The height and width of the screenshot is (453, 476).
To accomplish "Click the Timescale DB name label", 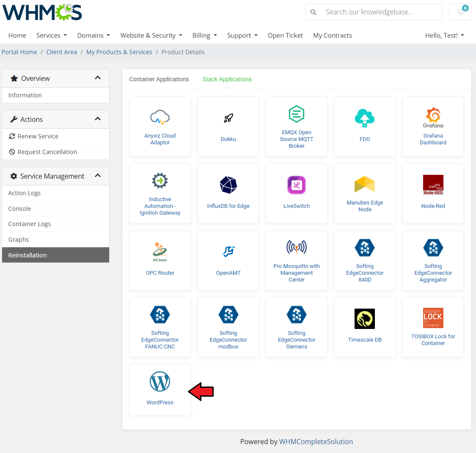I will [x=365, y=340].
